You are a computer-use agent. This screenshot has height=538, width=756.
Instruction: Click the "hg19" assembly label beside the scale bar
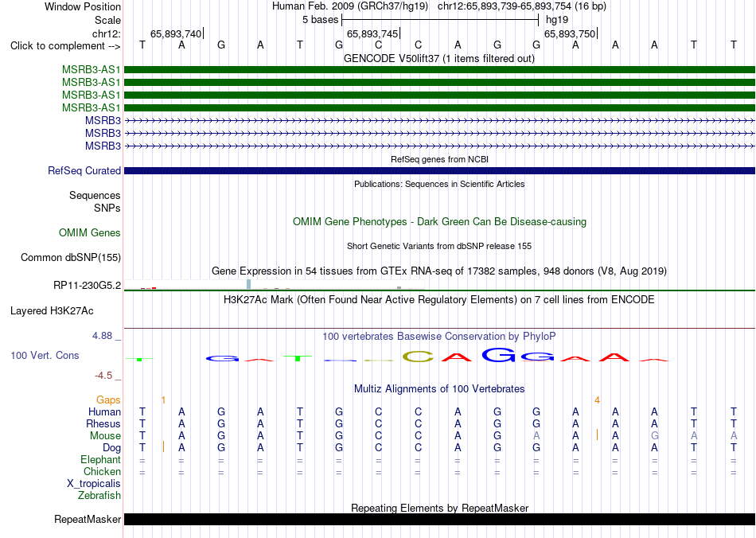[557, 20]
